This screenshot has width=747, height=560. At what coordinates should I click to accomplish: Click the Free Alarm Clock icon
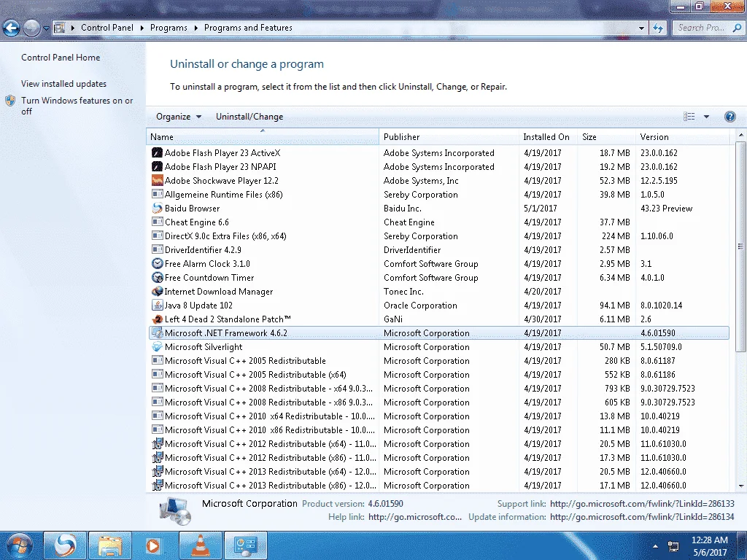coord(158,263)
